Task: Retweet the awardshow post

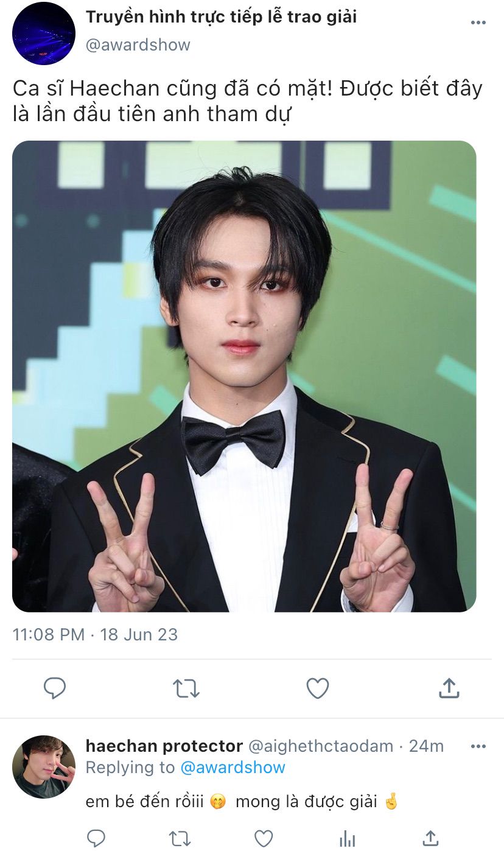Action: pyautogui.click(x=186, y=688)
